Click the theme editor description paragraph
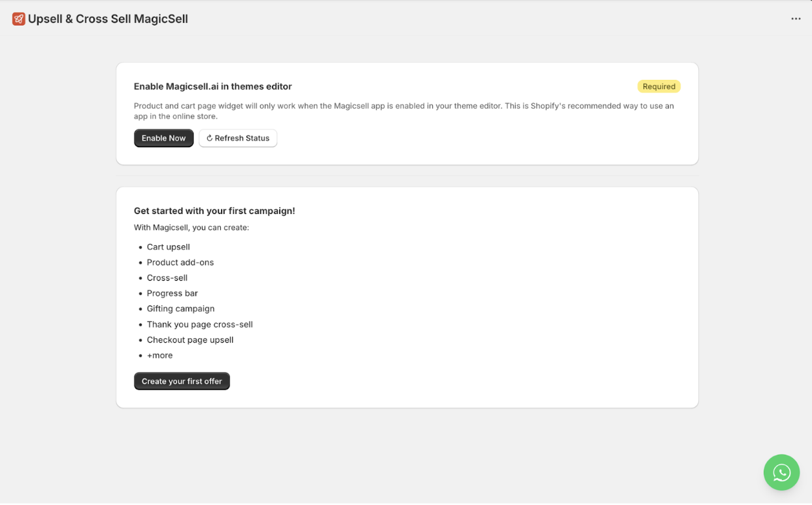 pyautogui.click(x=404, y=111)
